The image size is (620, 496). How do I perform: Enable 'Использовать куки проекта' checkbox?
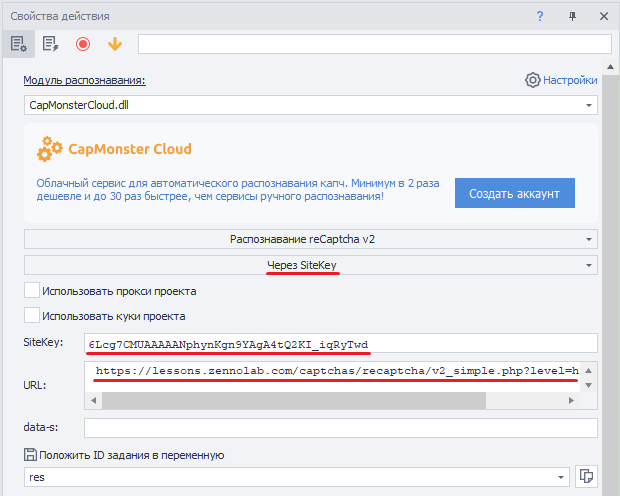[31, 316]
